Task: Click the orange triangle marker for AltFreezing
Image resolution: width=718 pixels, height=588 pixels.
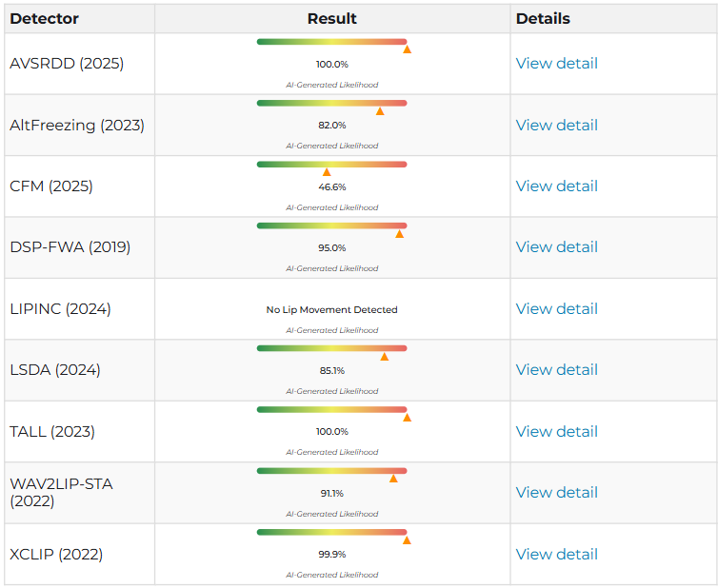Action: coord(380,111)
